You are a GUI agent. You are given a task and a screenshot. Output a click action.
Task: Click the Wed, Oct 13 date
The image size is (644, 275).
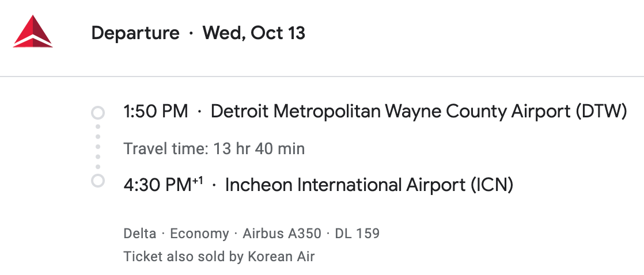(x=254, y=33)
